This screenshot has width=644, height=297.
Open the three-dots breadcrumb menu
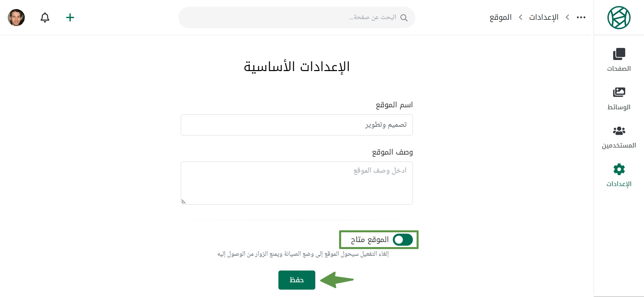click(x=581, y=17)
